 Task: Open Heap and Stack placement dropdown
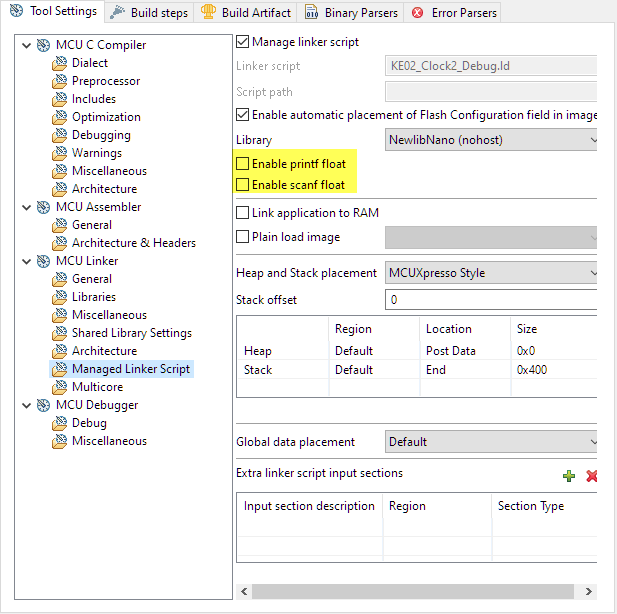tap(492, 273)
